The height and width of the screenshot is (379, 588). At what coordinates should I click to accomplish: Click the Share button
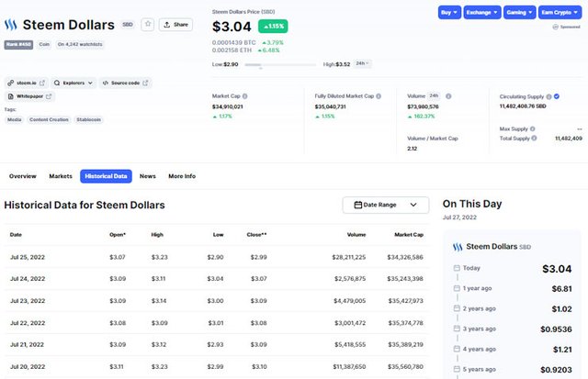[x=175, y=25]
